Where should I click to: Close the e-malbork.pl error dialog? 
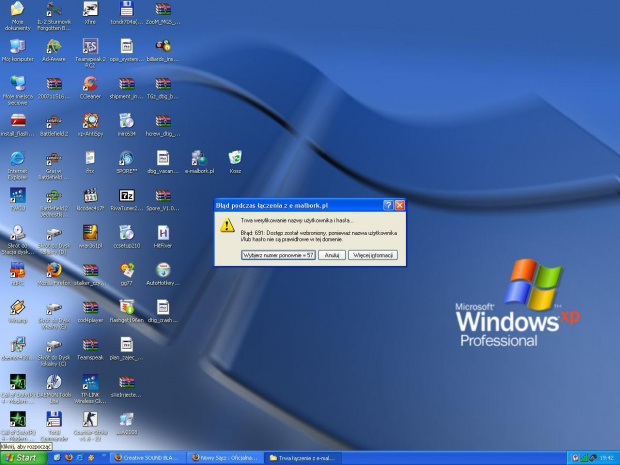(400, 205)
